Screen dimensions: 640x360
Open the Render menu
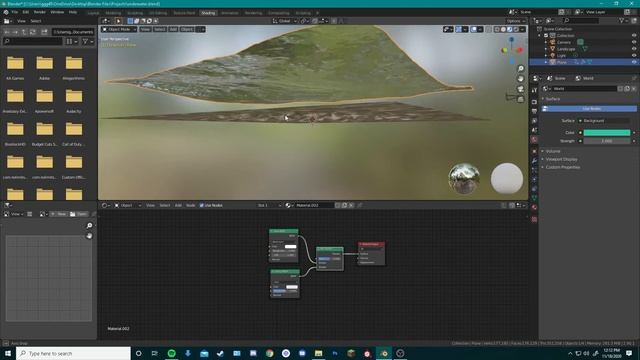(x=40, y=12)
